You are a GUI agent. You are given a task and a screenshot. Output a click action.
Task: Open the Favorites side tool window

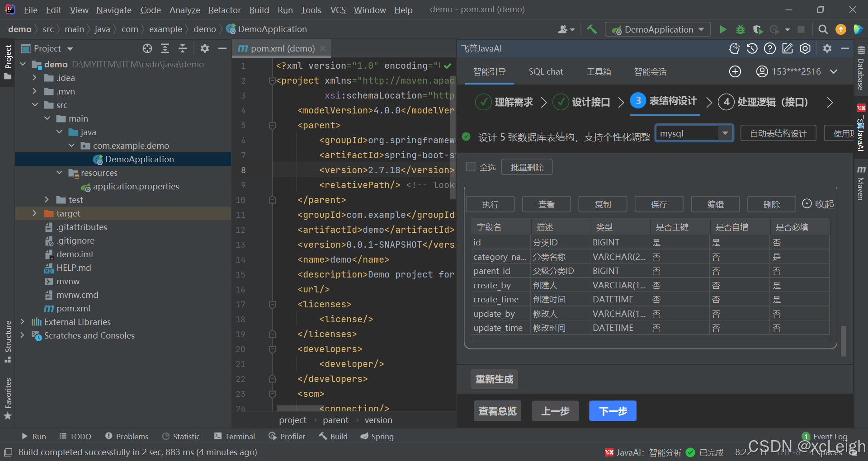click(8, 399)
